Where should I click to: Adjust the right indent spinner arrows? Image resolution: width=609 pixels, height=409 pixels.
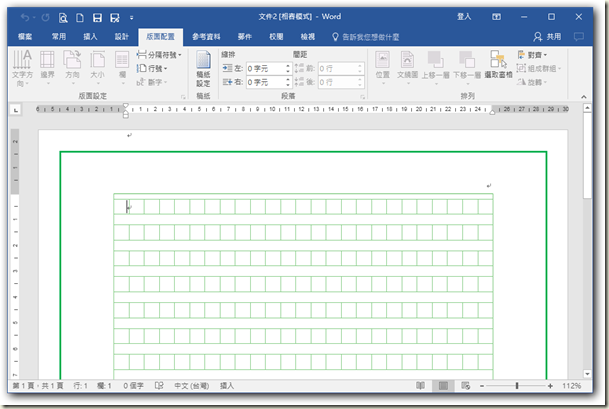click(288, 82)
